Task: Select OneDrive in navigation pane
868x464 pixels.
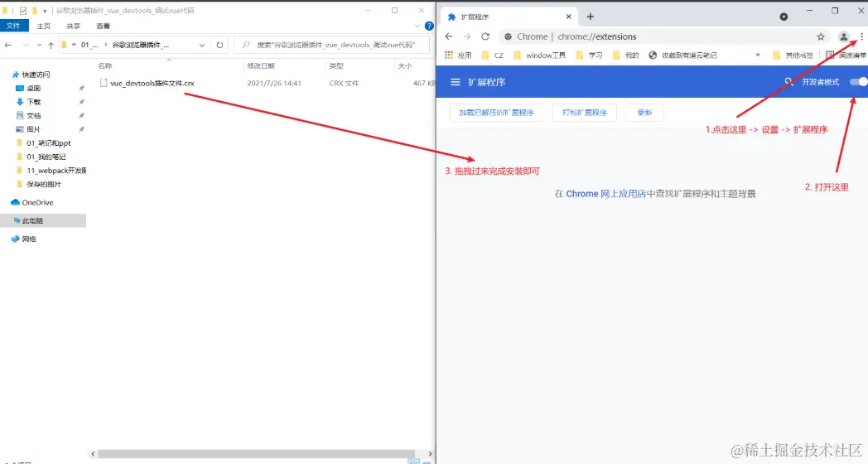Action: [x=32, y=203]
